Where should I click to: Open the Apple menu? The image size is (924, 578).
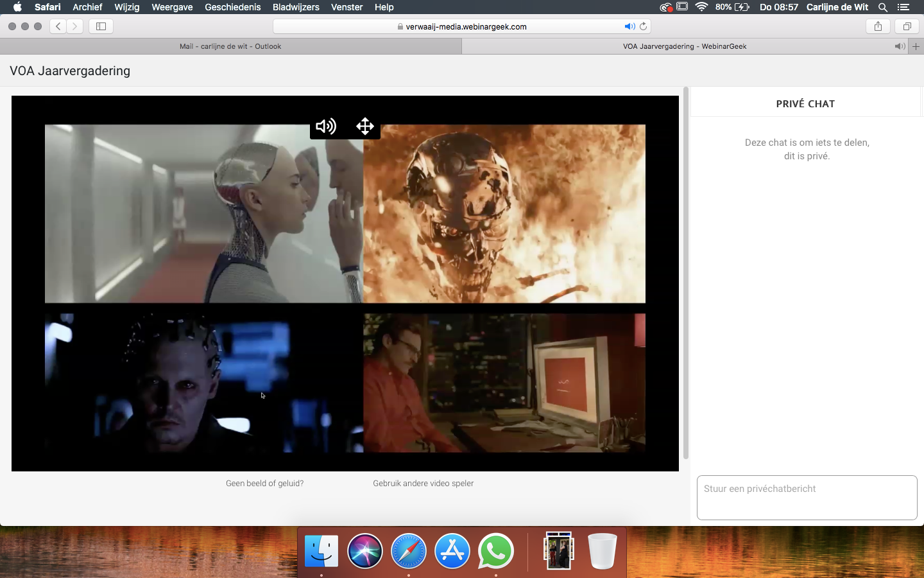[17, 7]
